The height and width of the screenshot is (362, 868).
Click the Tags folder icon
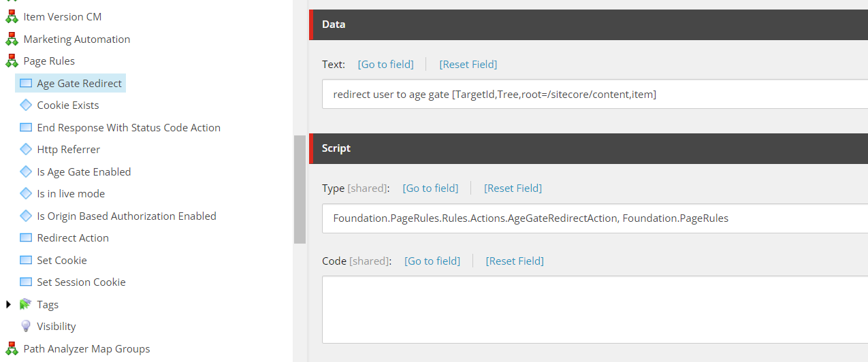click(26, 304)
